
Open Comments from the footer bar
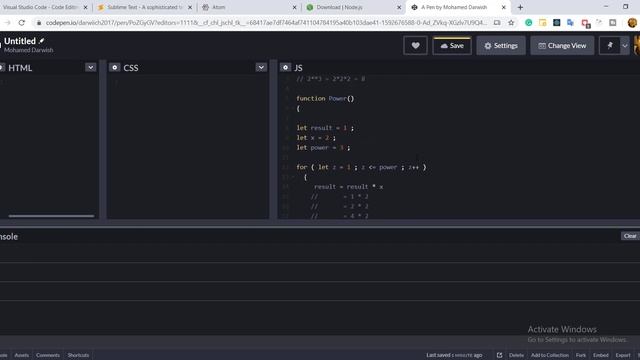pyautogui.click(x=48, y=355)
